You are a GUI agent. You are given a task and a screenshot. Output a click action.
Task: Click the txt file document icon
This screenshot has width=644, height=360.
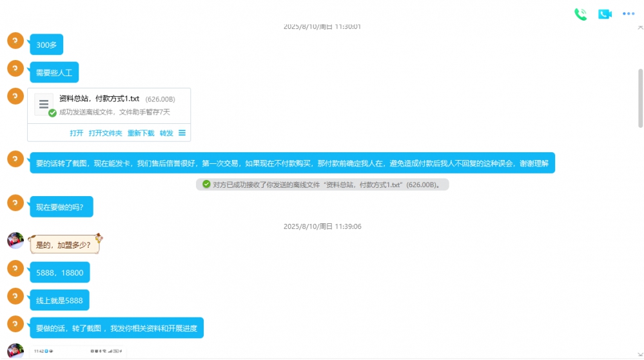pos(44,104)
